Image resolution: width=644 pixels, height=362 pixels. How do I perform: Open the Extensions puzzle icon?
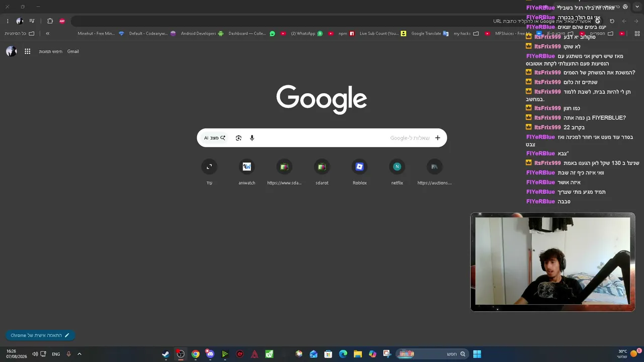50,21
